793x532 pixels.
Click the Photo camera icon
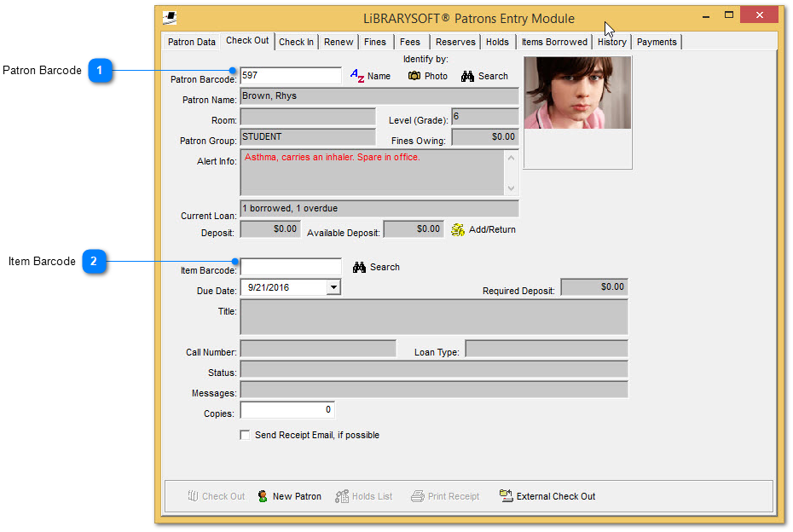click(414, 76)
